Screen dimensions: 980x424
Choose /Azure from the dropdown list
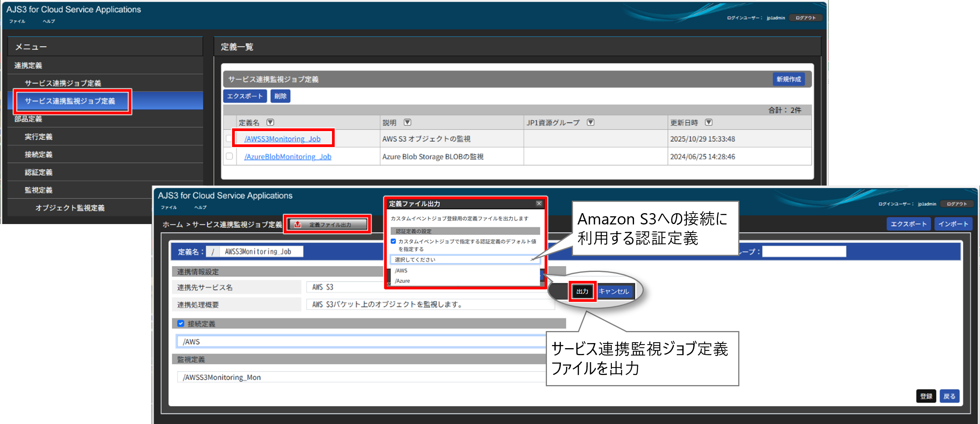coord(402,281)
